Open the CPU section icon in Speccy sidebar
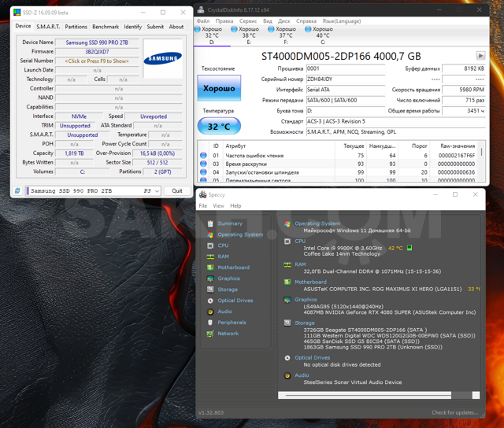The width and height of the screenshot is (504, 428). point(210,245)
